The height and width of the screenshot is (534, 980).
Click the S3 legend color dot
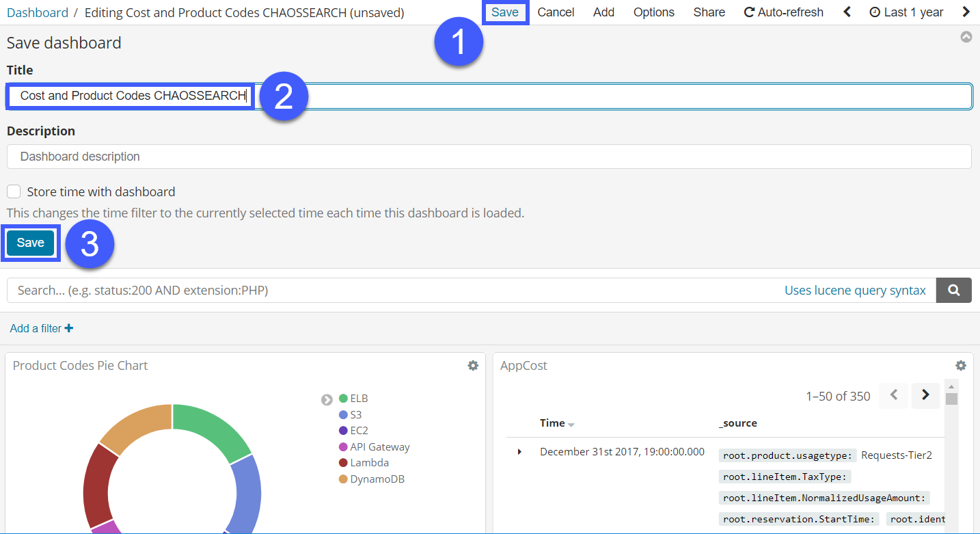343,414
